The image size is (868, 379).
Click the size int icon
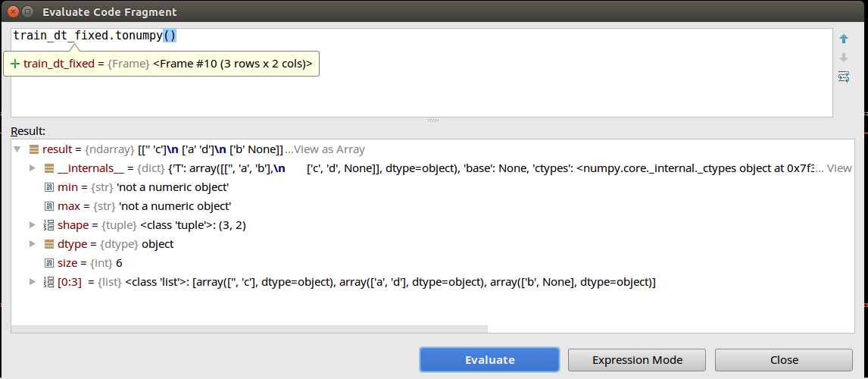pyautogui.click(x=48, y=262)
